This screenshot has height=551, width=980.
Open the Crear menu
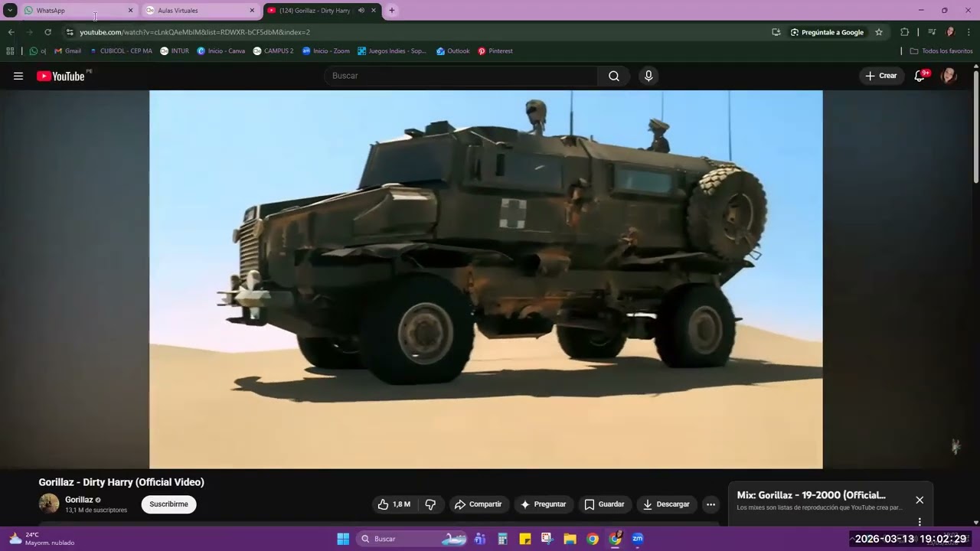tap(880, 76)
